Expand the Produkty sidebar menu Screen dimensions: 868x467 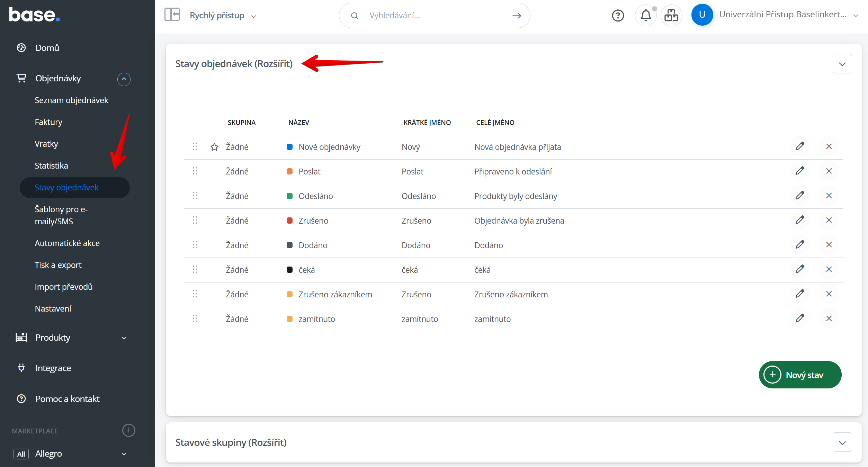[x=124, y=338]
